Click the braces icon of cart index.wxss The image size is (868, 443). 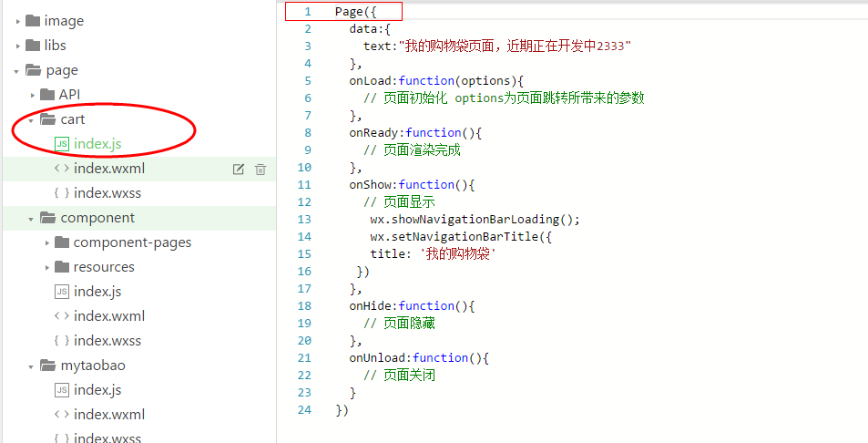62,193
